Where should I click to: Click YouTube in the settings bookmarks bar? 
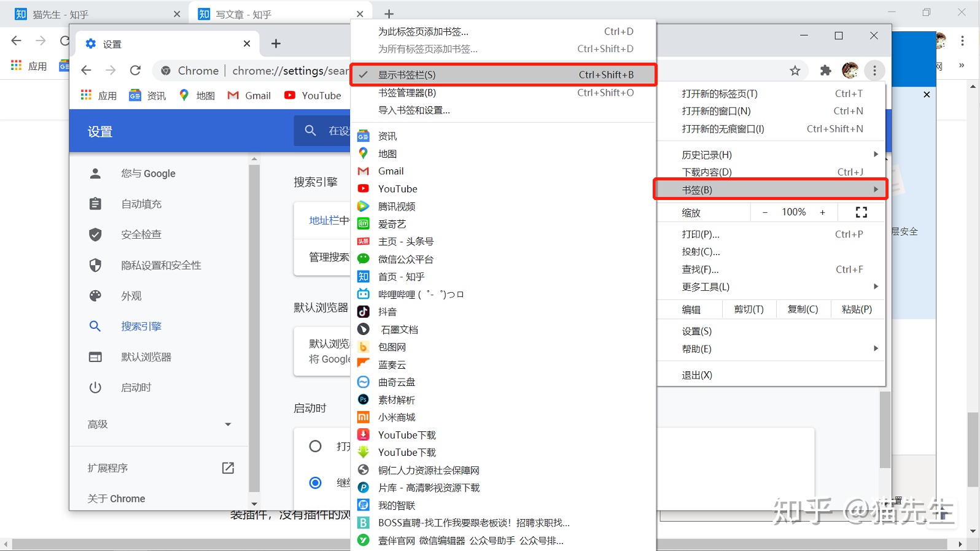point(313,95)
